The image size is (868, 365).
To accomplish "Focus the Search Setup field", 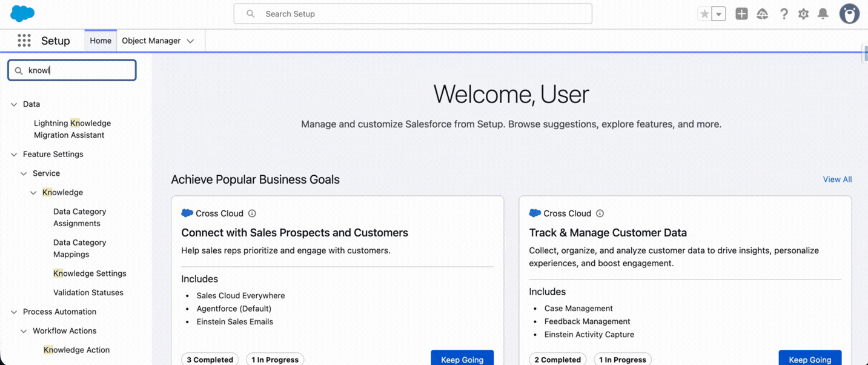I will pos(413,14).
